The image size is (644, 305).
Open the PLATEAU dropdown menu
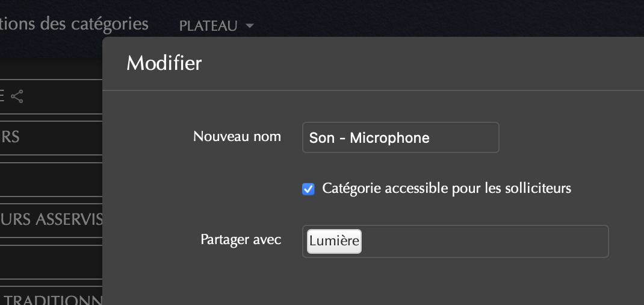point(208,26)
